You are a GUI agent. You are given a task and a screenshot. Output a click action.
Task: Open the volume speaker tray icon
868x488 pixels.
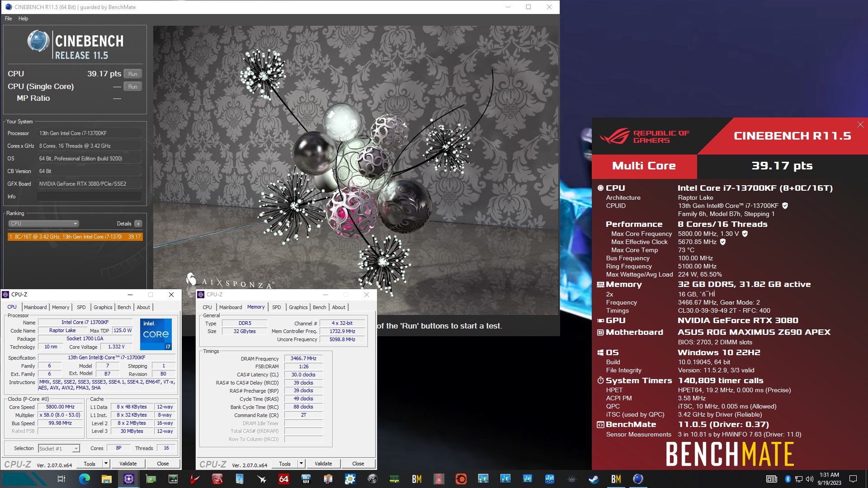(x=809, y=479)
